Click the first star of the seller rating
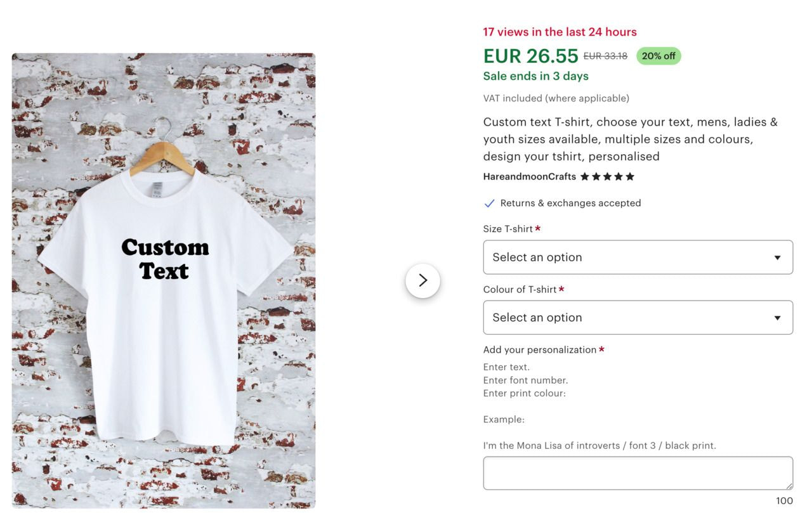This screenshot has height=513, width=812. (584, 176)
